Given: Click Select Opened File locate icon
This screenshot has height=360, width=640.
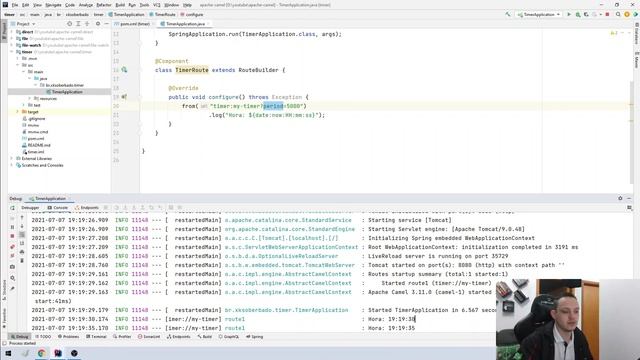Looking at the screenshot, I should (x=69, y=24).
